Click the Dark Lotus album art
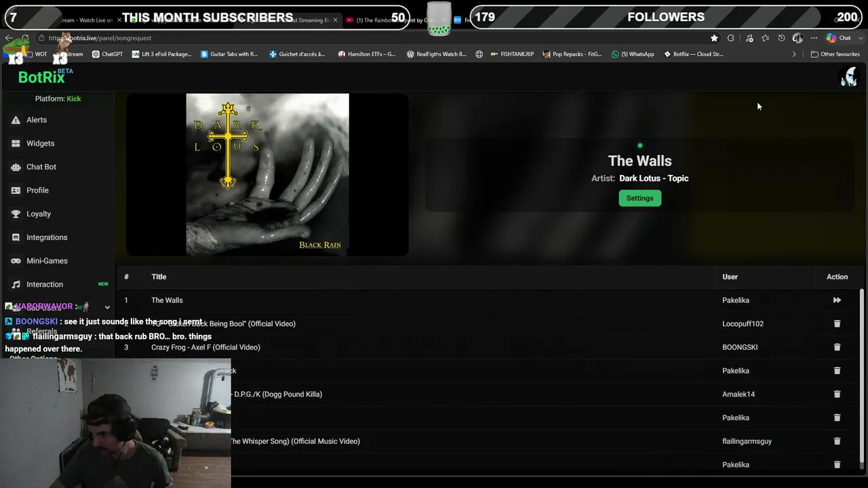 [x=267, y=175]
